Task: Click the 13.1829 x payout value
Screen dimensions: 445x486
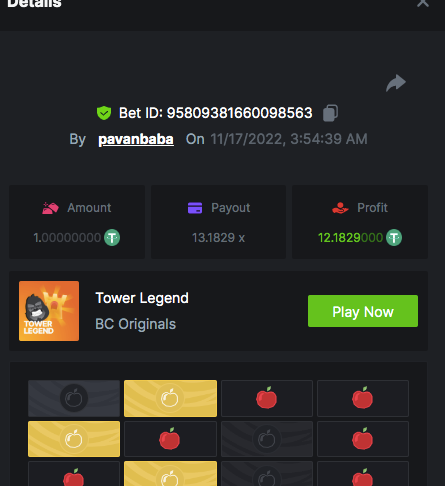Action: coord(218,238)
